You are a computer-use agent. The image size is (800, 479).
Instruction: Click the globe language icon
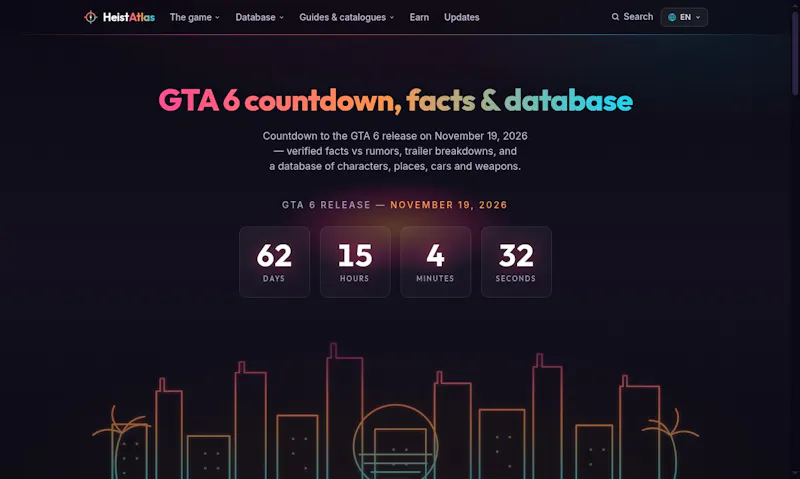coord(672,17)
